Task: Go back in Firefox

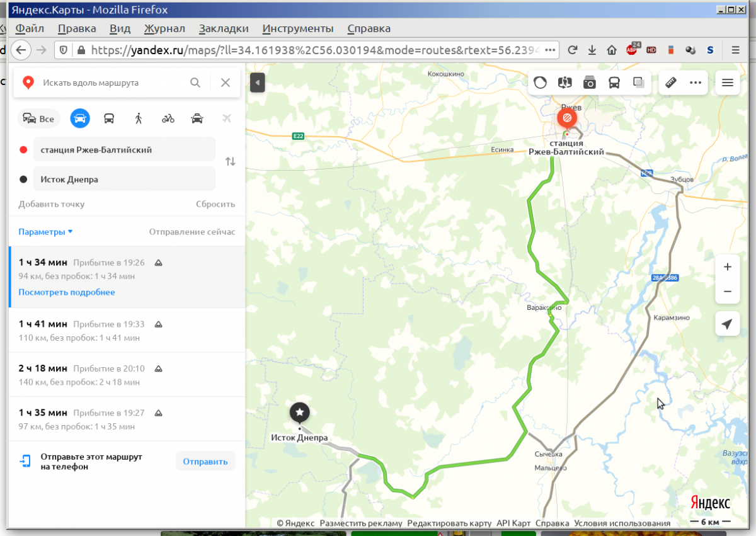Action: tap(21, 50)
